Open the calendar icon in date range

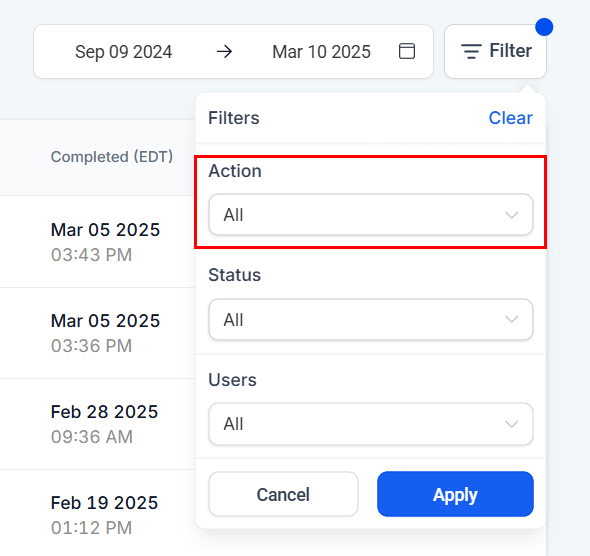click(407, 51)
